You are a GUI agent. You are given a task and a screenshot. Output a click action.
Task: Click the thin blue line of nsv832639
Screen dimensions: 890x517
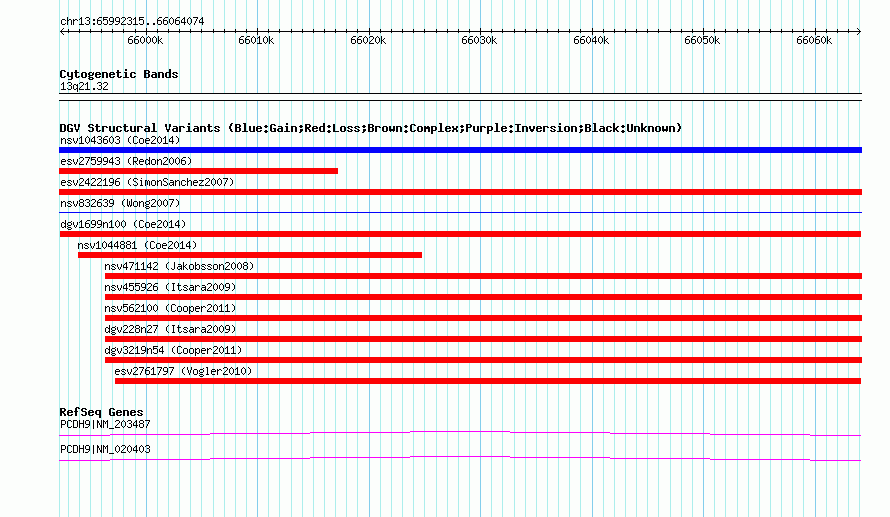click(460, 212)
